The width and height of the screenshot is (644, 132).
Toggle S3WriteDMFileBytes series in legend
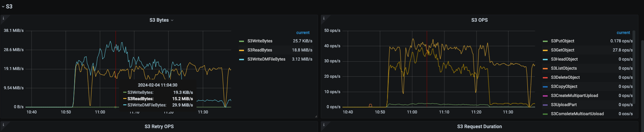click(266, 59)
